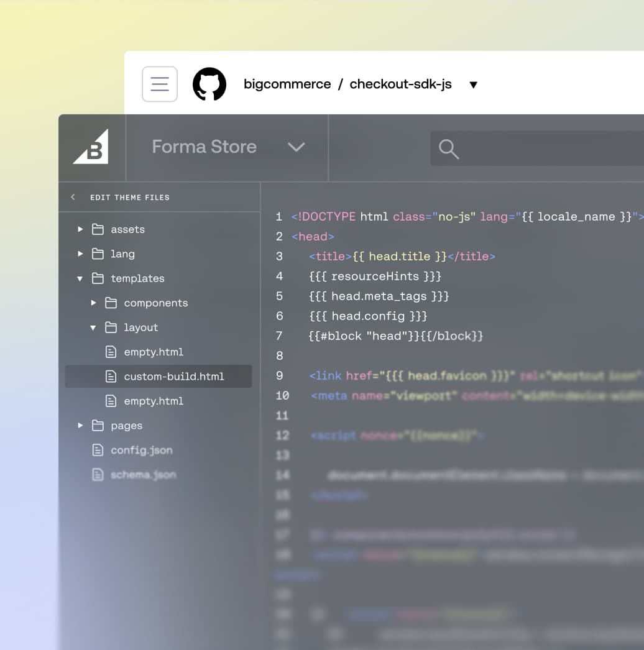Click the assets folder icon
Screen dimensions: 644x650
coord(98,229)
